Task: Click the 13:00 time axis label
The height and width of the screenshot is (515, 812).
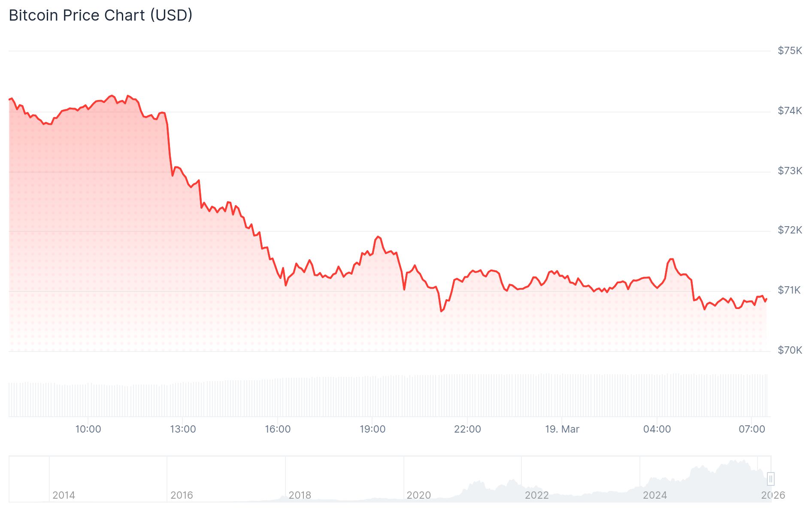Action: coord(183,429)
